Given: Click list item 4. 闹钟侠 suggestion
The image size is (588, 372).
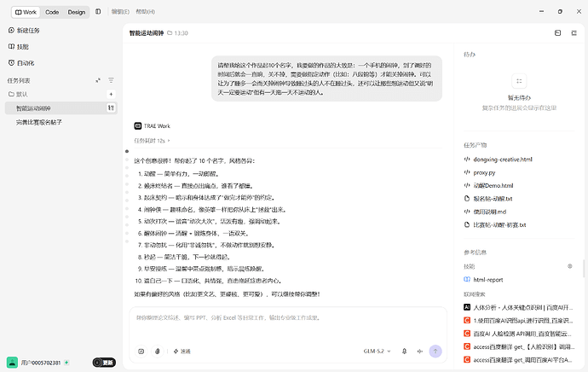Looking at the screenshot, I should click(213, 209).
